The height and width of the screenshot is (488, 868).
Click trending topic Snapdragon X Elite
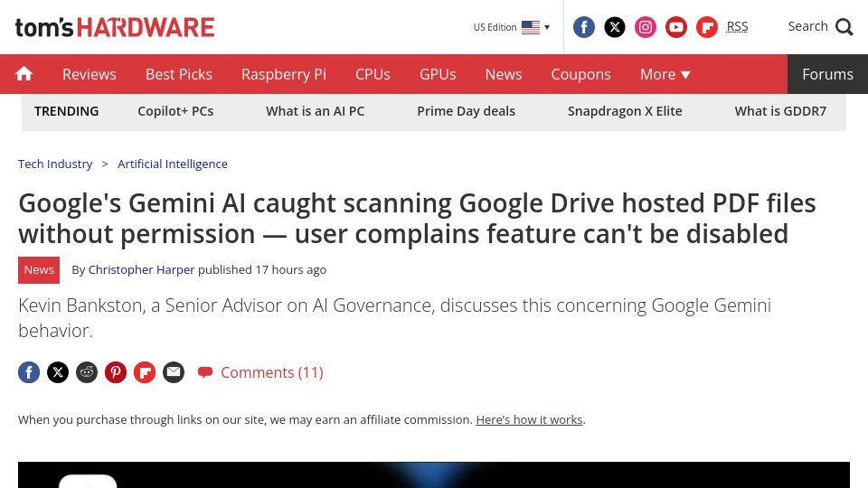[x=625, y=111]
